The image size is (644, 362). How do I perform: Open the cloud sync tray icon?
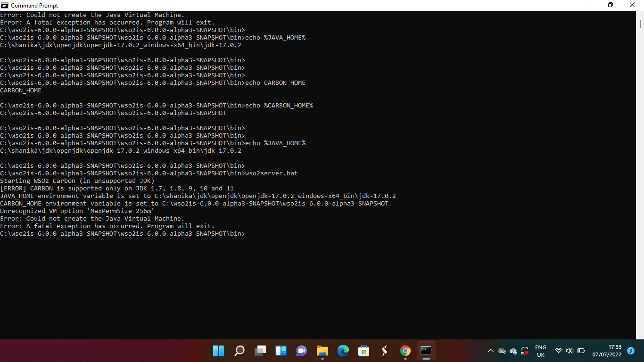coord(513,351)
